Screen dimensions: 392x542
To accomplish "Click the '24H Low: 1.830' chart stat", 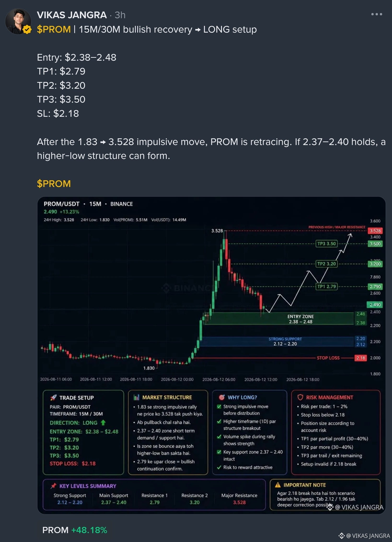I will [95, 220].
